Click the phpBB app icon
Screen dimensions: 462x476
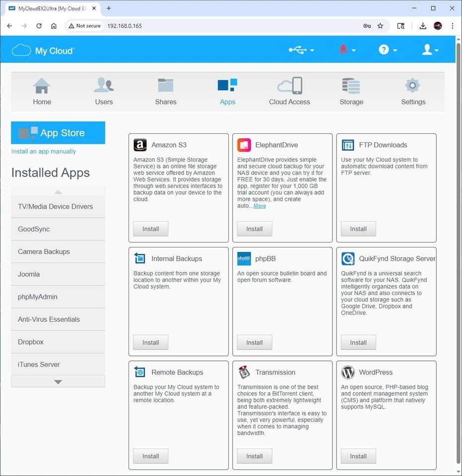pos(244,259)
